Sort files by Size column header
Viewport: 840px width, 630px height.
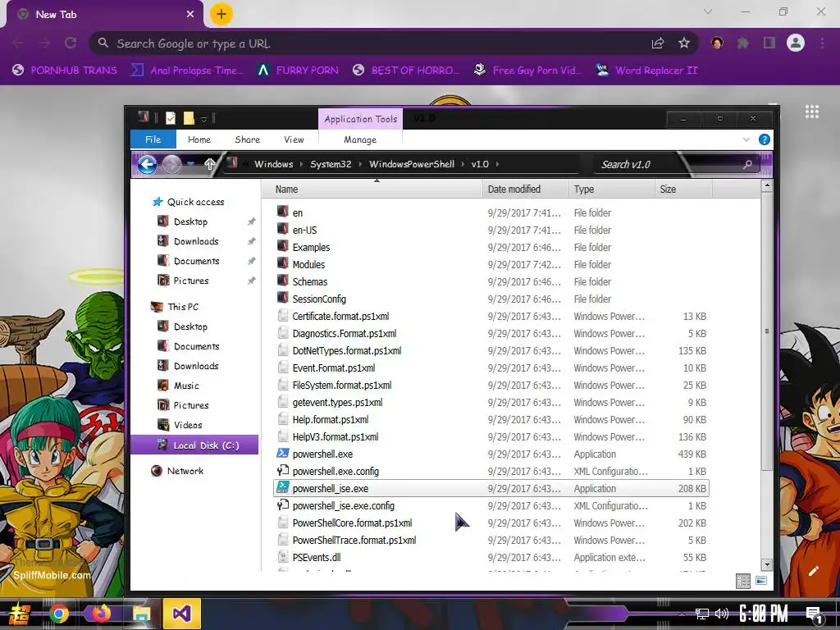[683, 189]
